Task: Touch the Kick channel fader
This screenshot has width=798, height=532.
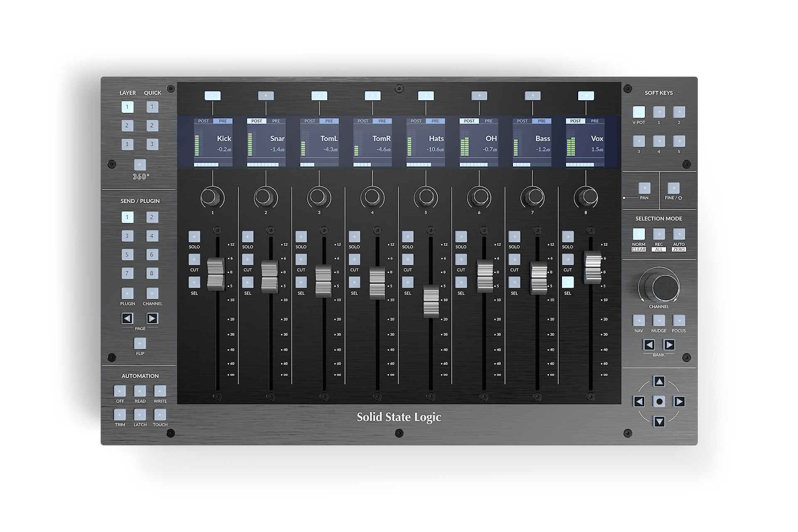Action: (x=216, y=273)
